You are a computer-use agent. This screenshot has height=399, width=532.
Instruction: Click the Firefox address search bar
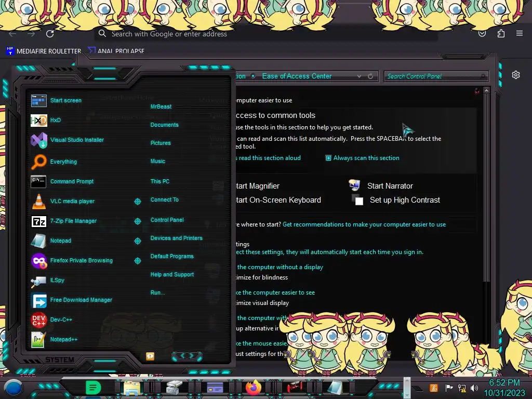[x=265, y=34]
